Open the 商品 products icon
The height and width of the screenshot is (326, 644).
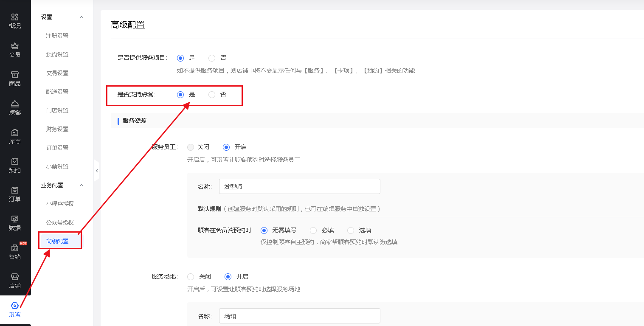click(15, 75)
